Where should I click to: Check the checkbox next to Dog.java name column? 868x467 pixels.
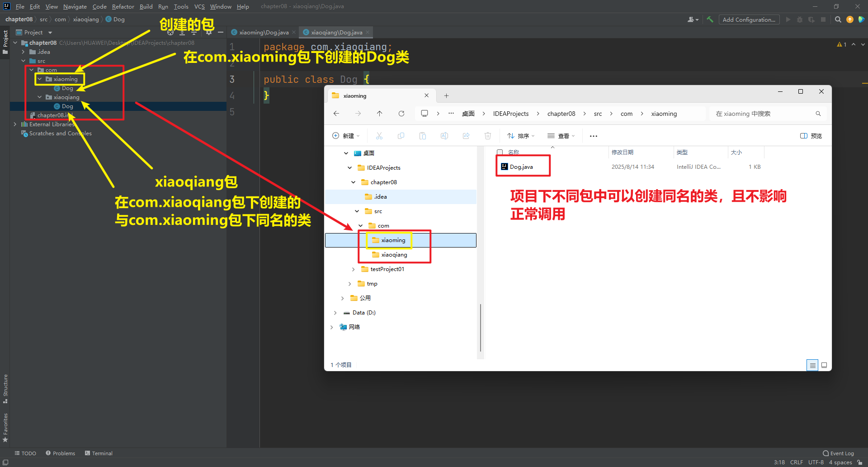500,152
